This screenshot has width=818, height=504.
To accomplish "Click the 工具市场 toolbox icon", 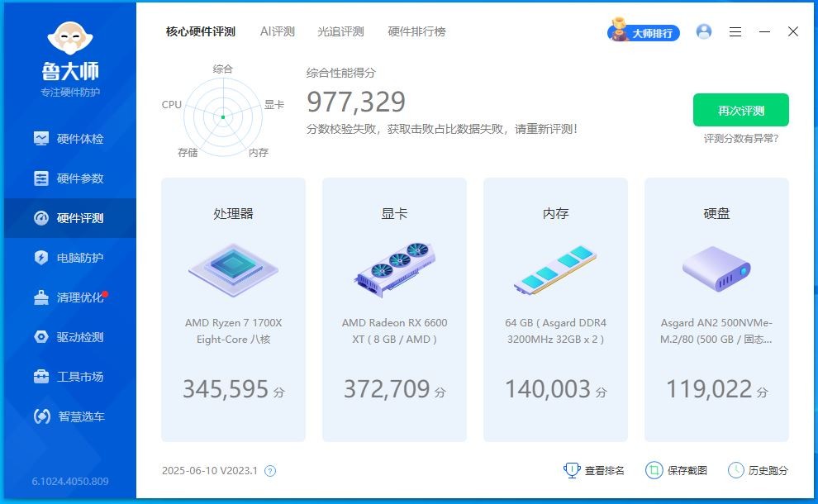I will (41, 376).
